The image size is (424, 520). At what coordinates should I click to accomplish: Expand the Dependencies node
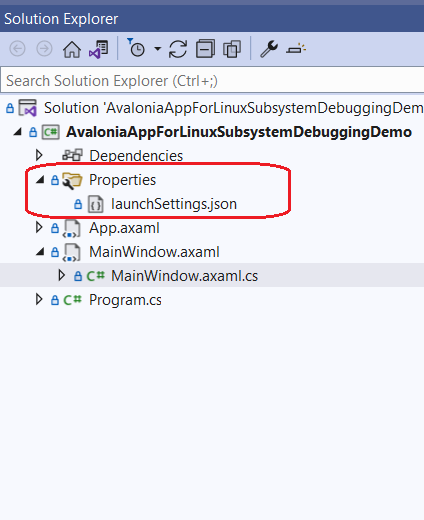pos(39,155)
